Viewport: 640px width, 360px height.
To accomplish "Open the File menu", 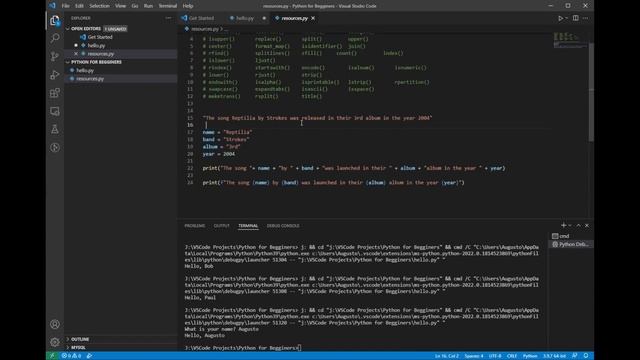I will 65,6.
